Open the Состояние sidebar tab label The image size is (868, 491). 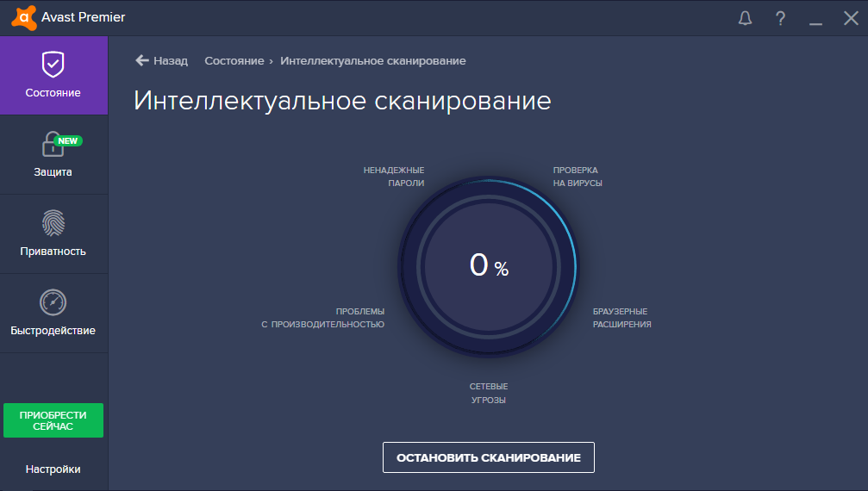pos(53,93)
